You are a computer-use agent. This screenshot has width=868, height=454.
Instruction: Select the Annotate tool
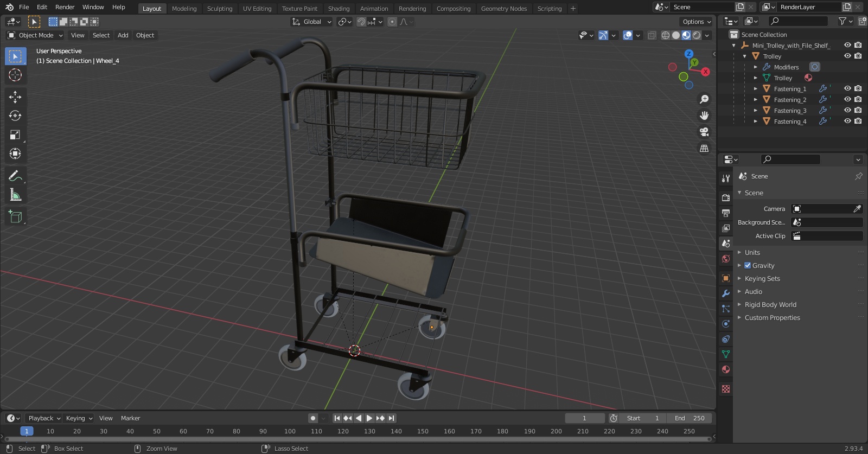tap(15, 176)
